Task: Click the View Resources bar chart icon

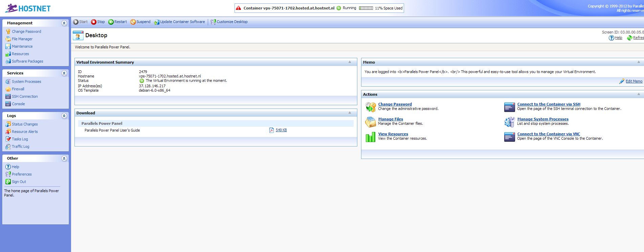Action: click(371, 137)
